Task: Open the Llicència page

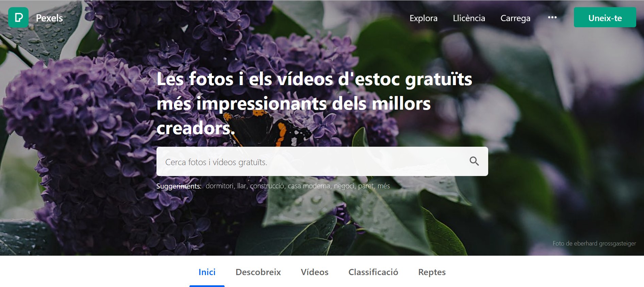Action: coord(469,18)
